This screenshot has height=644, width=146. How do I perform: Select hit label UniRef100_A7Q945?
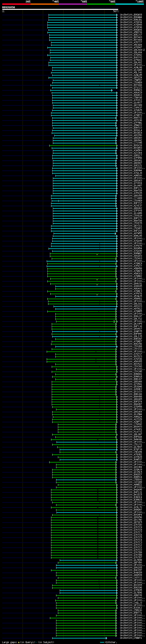click(131, 25)
